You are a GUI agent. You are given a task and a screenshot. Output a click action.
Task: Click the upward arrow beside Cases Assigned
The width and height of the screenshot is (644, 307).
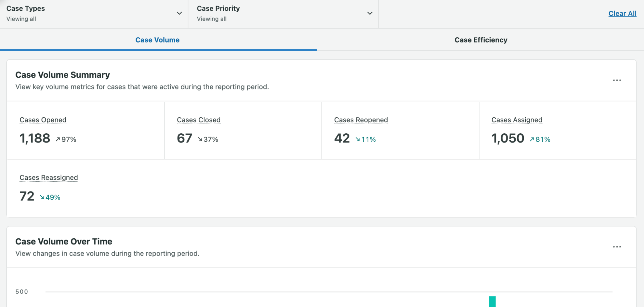(532, 139)
